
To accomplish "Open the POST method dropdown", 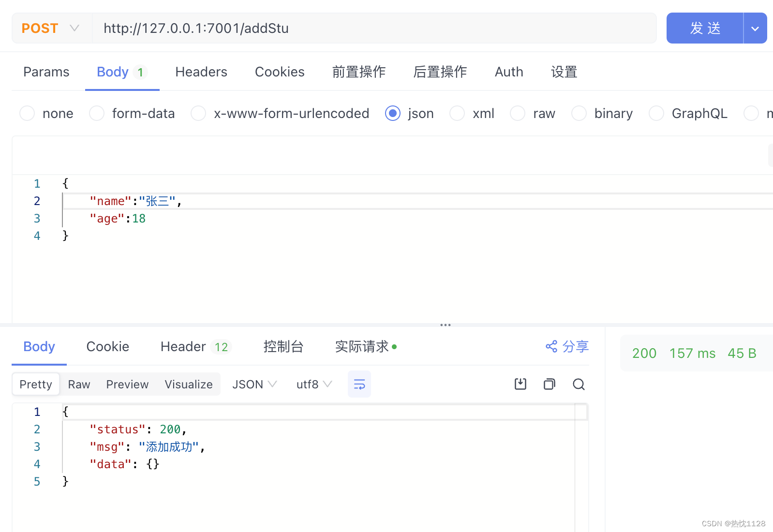I will point(52,28).
